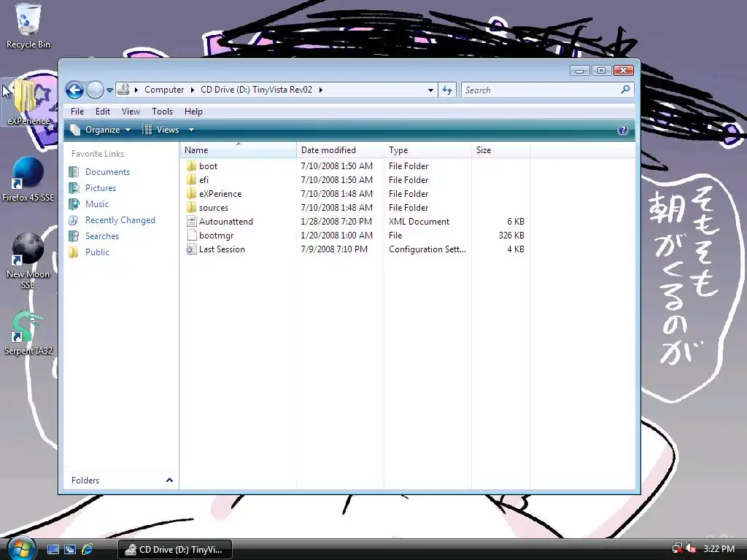This screenshot has width=747, height=560.
Task: Select eXPerience folder on the desktop
Action: [x=28, y=102]
